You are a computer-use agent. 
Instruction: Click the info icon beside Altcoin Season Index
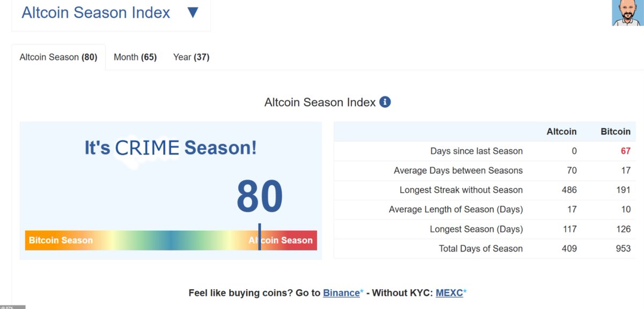(x=385, y=102)
